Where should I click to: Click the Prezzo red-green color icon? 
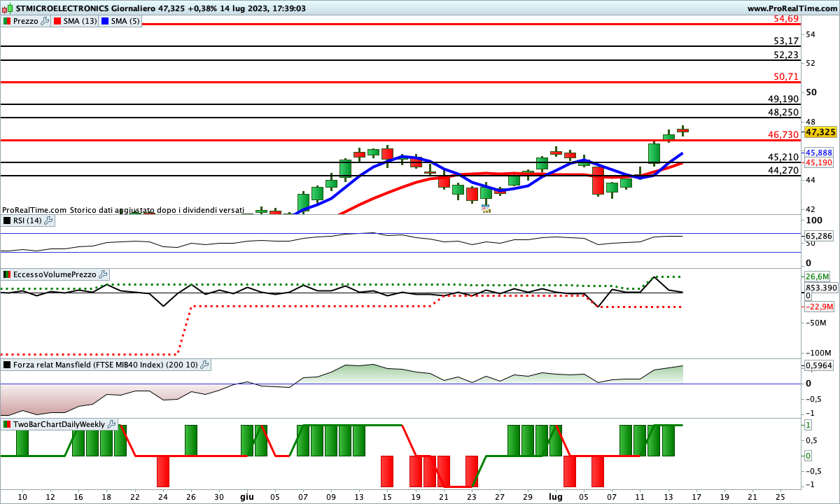coord(7,21)
